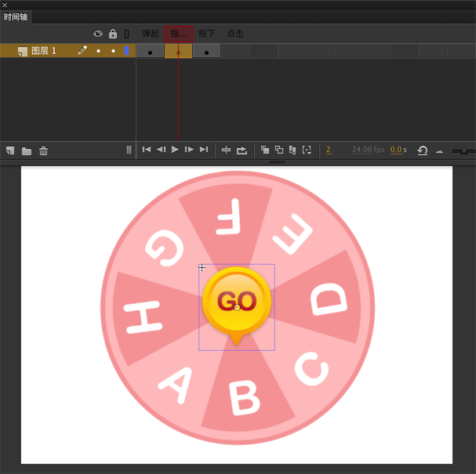Select the 按下 (Down) frame keyframe
Image resolution: width=476 pixels, height=474 pixels.
(x=206, y=52)
